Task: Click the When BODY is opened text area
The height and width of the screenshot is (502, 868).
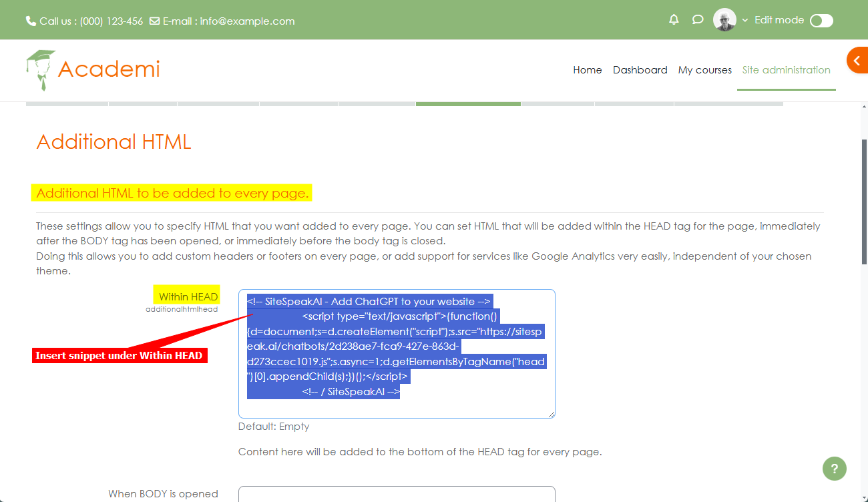Action: (x=397, y=494)
